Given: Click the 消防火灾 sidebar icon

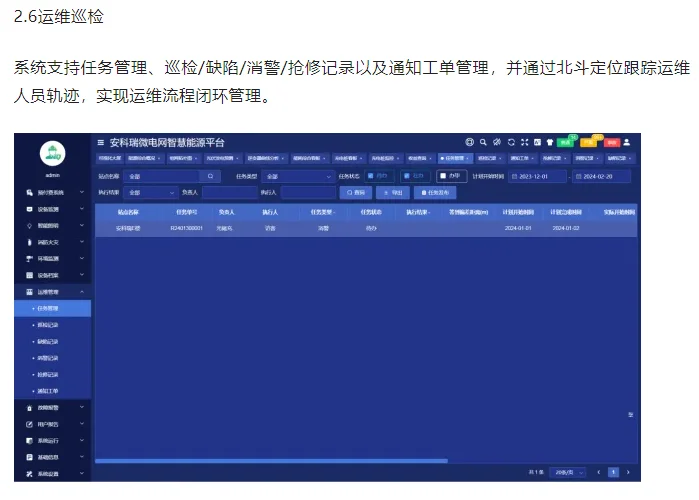Looking at the screenshot, I should point(29,242).
